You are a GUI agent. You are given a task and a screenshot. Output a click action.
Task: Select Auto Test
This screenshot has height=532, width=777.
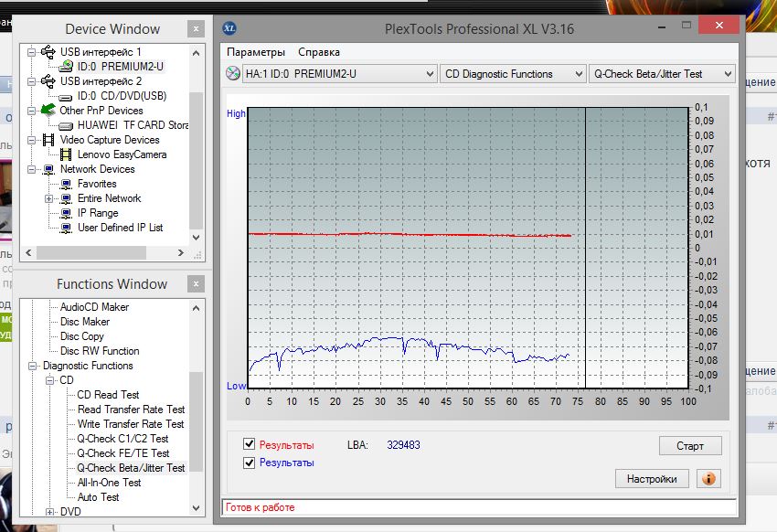point(98,497)
